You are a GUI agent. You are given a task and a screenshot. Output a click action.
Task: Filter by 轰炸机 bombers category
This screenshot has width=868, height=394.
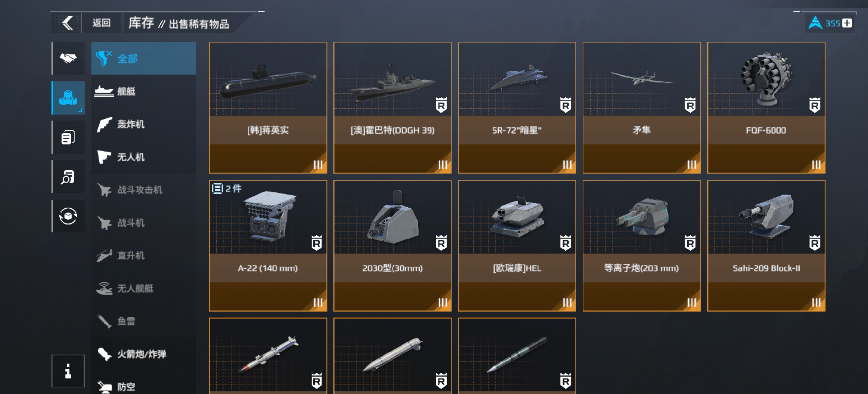click(x=144, y=124)
